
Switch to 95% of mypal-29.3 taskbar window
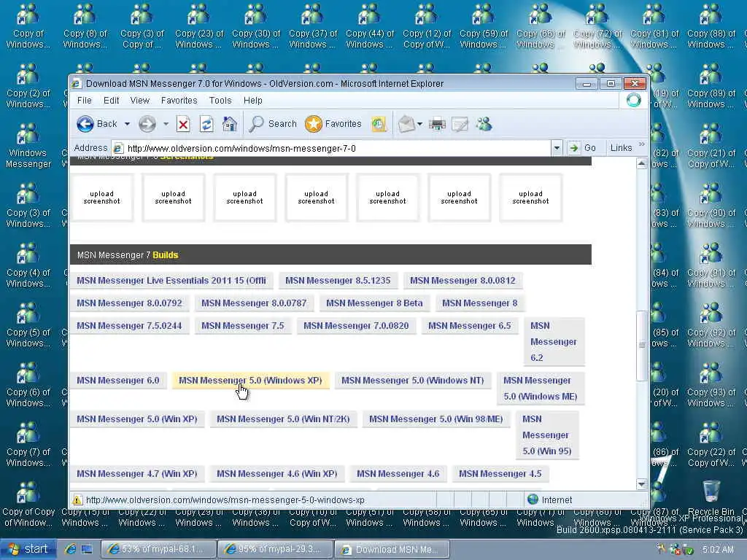(x=275, y=549)
